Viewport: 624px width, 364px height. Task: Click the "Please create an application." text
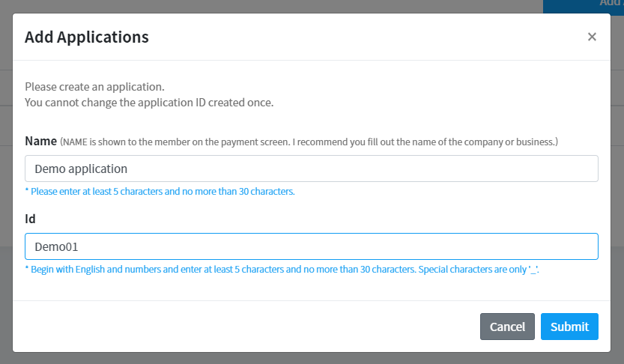94,87
